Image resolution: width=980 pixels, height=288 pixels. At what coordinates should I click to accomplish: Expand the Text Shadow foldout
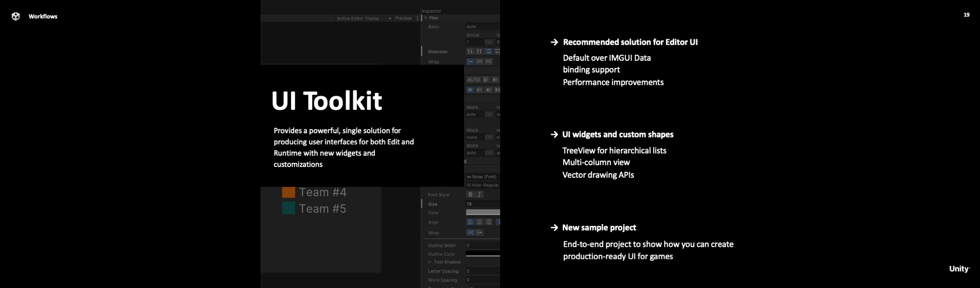tap(430, 262)
